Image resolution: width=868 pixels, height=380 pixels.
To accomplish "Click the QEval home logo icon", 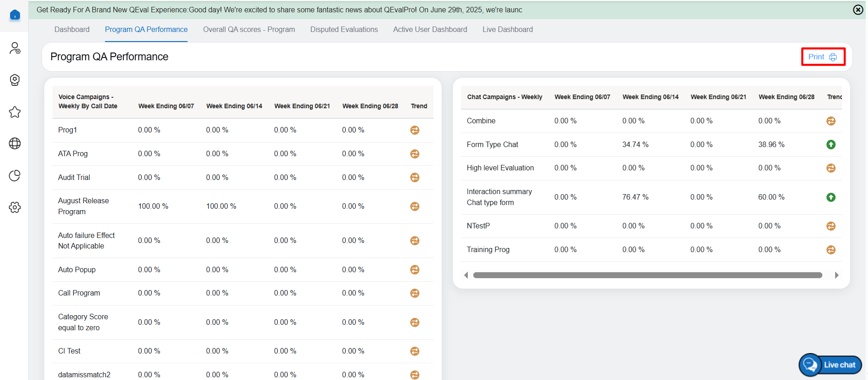I will click(15, 15).
